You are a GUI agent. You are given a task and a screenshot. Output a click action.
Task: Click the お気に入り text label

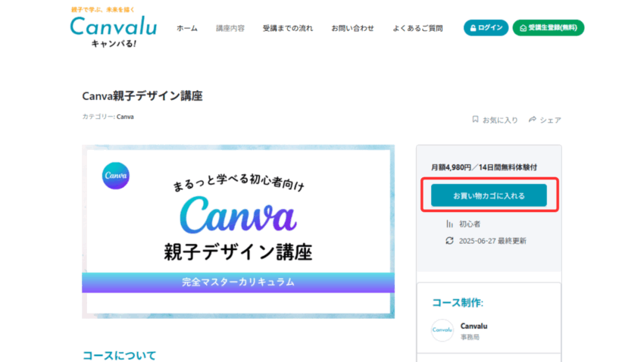(500, 120)
